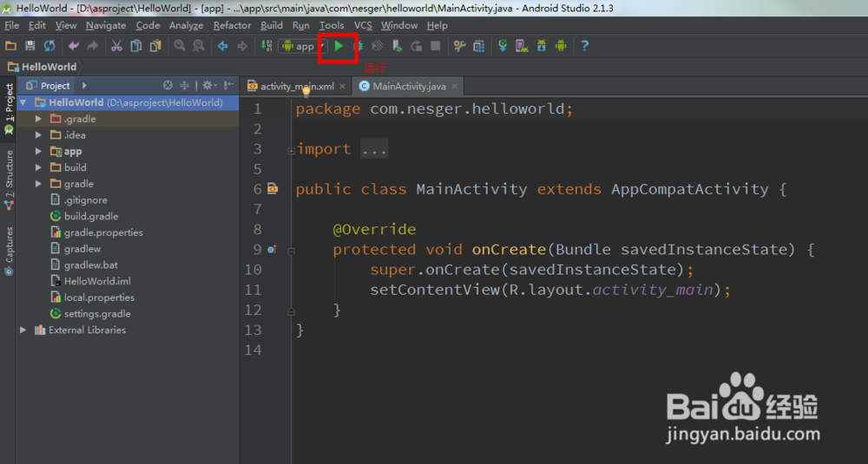Open the VCS menu
The height and width of the screenshot is (464, 868).
[363, 25]
